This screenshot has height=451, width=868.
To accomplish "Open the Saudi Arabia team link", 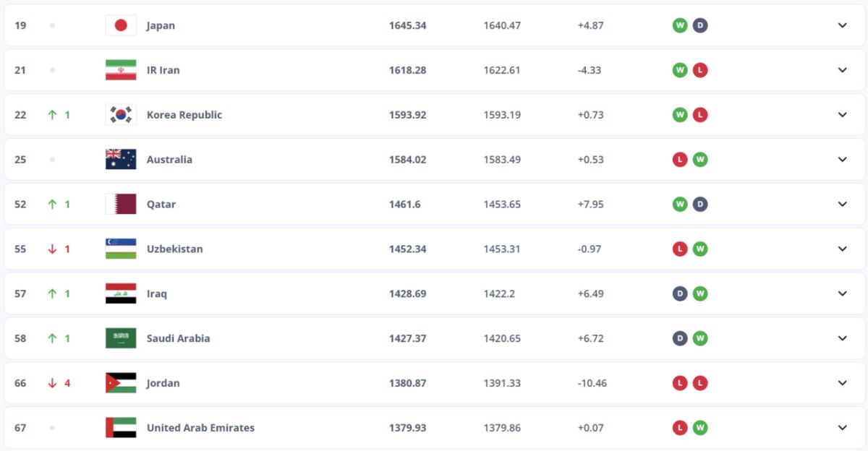I will point(178,338).
